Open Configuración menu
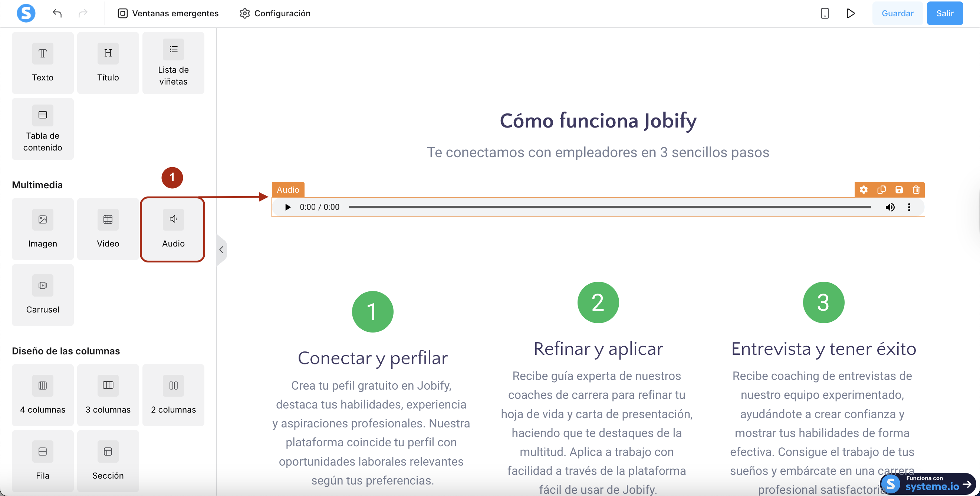This screenshot has height=496, width=980. click(x=274, y=13)
